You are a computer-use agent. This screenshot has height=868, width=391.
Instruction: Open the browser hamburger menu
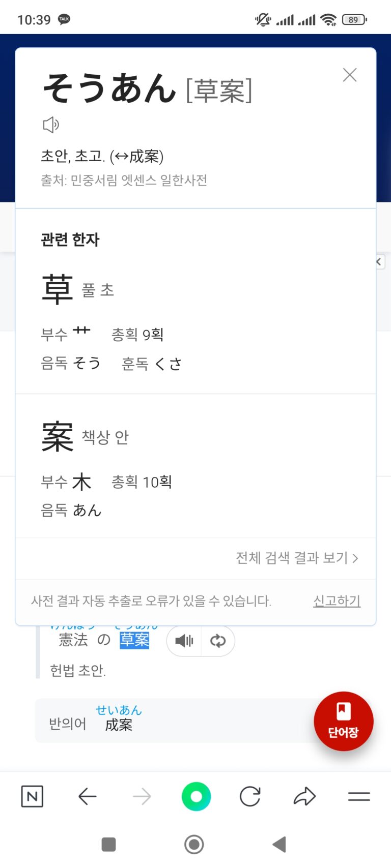point(359,796)
